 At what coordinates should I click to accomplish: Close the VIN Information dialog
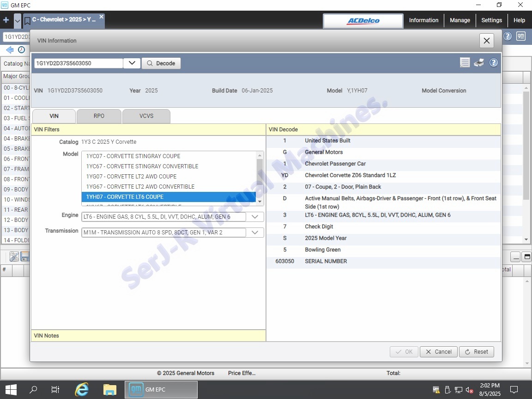click(x=487, y=41)
